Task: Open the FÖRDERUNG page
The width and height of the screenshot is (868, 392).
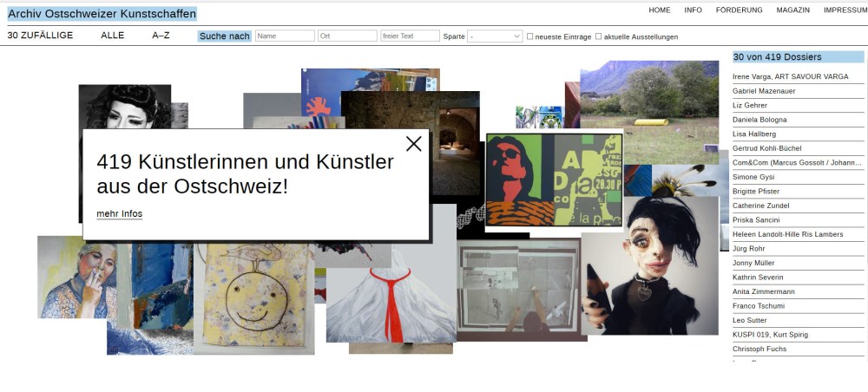Action: (739, 10)
